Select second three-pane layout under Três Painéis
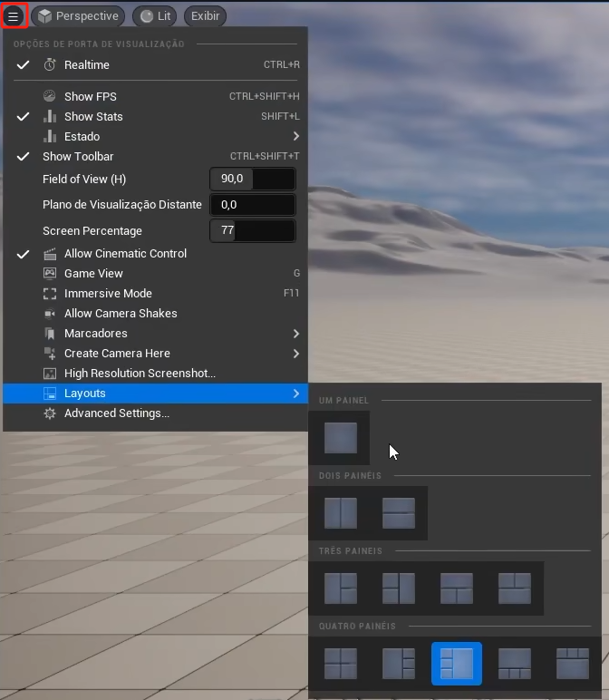The width and height of the screenshot is (609, 700). [399, 588]
